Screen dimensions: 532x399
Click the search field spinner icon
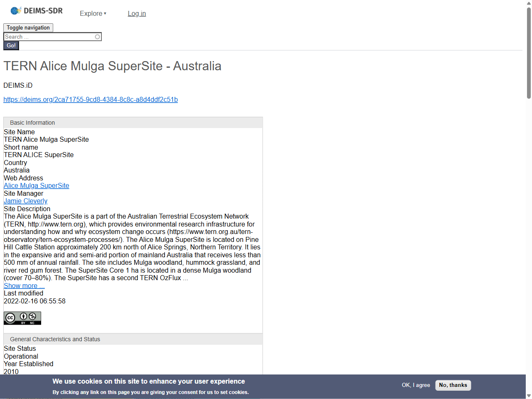[97, 37]
